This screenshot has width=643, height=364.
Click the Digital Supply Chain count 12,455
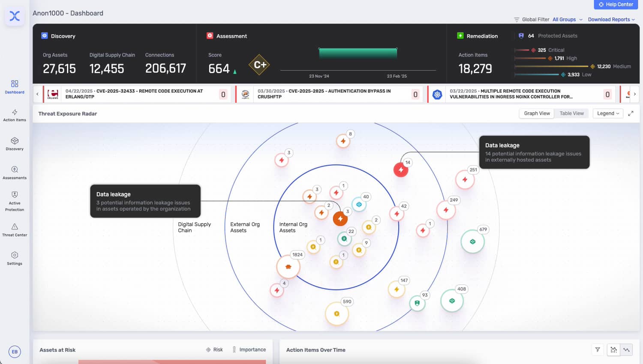tap(107, 69)
